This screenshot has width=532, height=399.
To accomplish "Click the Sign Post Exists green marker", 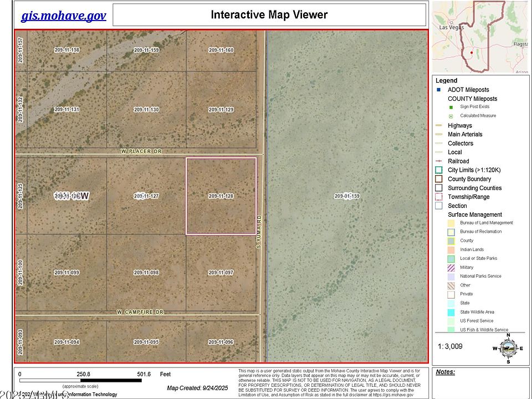I will [x=450, y=106].
